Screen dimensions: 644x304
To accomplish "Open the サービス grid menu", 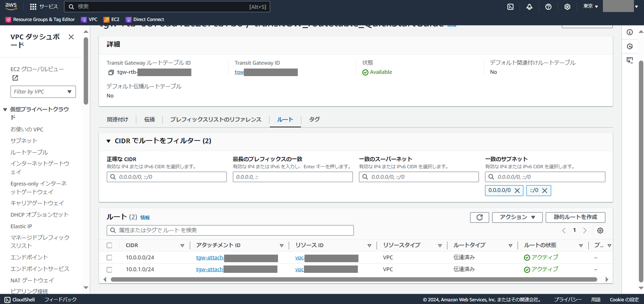I will [x=44, y=7].
